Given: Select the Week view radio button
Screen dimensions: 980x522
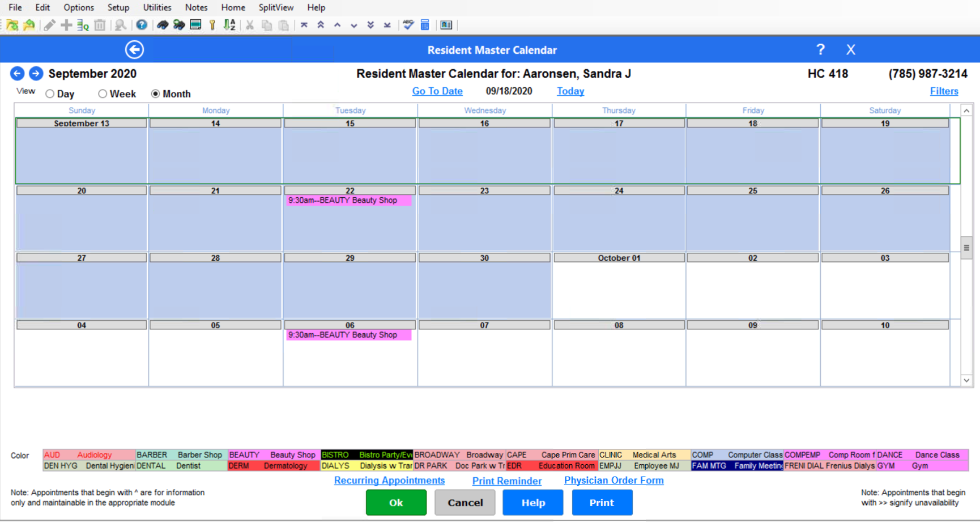Looking at the screenshot, I should tap(103, 94).
